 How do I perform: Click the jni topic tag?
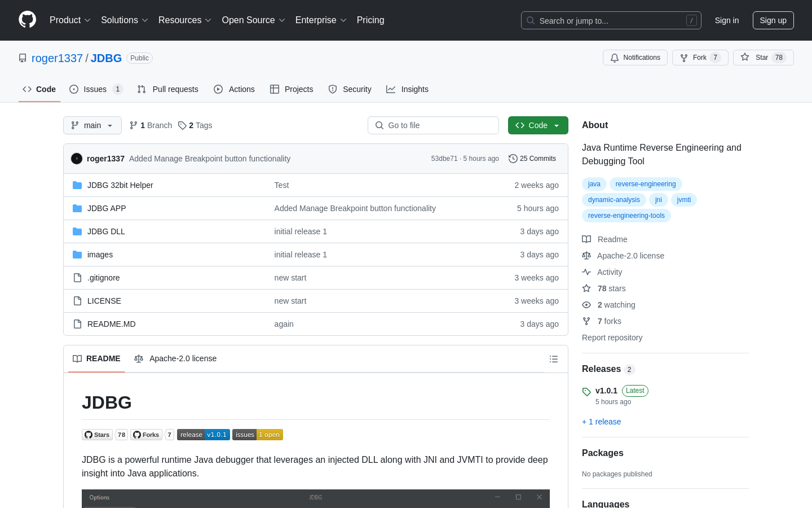point(659,200)
